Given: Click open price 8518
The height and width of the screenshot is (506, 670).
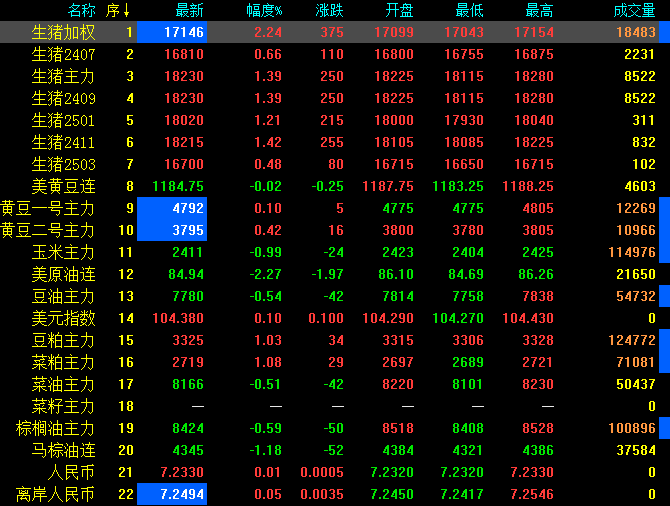Looking at the screenshot, I should click(x=398, y=428).
